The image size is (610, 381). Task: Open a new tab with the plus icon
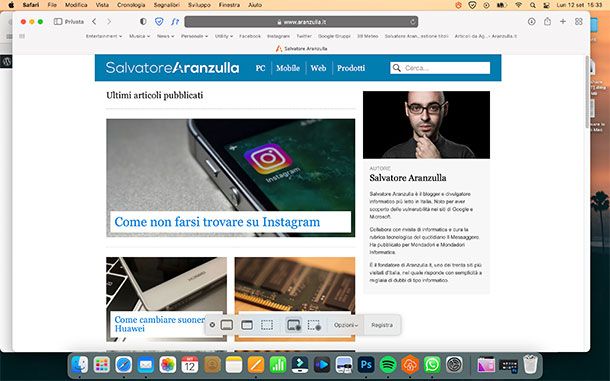(563, 22)
